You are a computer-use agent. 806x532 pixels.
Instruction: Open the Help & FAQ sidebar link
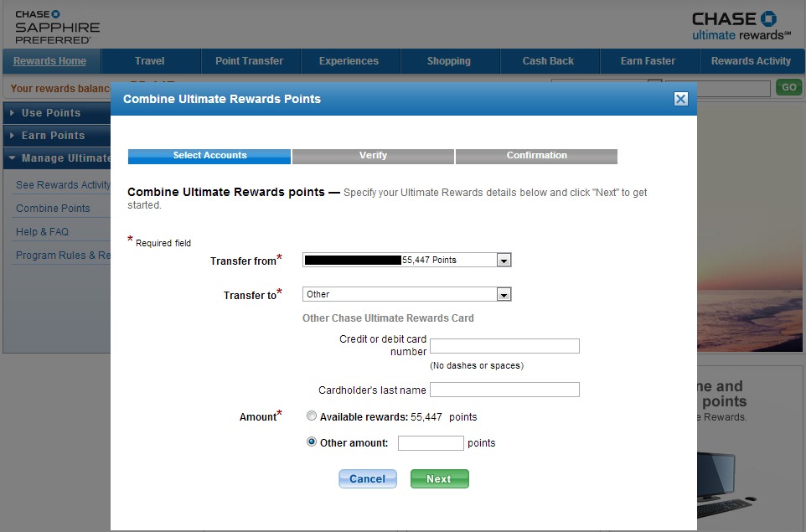point(42,232)
